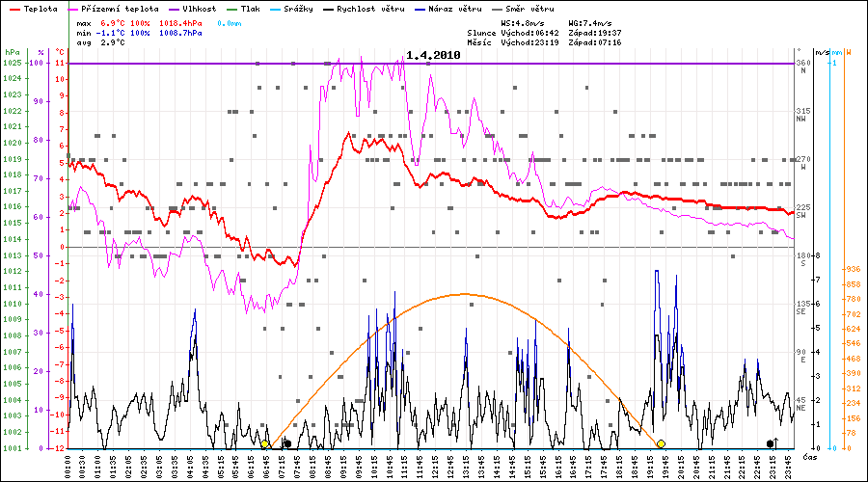Click the yellow sunrise marker on the time axis

[x=265, y=444]
